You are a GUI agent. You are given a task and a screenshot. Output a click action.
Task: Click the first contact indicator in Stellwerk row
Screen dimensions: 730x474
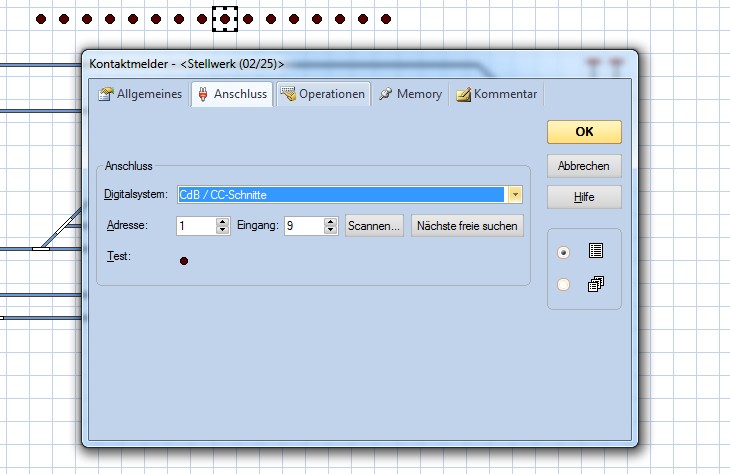tap(41, 19)
